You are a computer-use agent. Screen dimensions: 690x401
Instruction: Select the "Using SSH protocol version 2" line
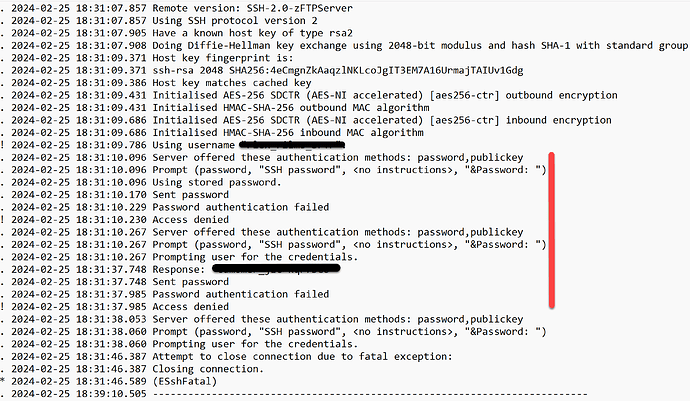click(159, 20)
